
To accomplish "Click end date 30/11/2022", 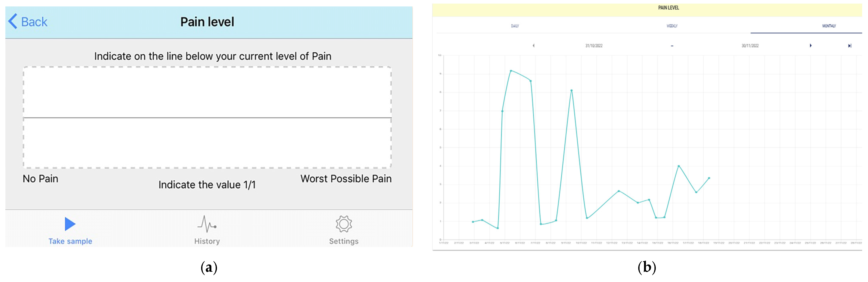I will (x=750, y=46).
